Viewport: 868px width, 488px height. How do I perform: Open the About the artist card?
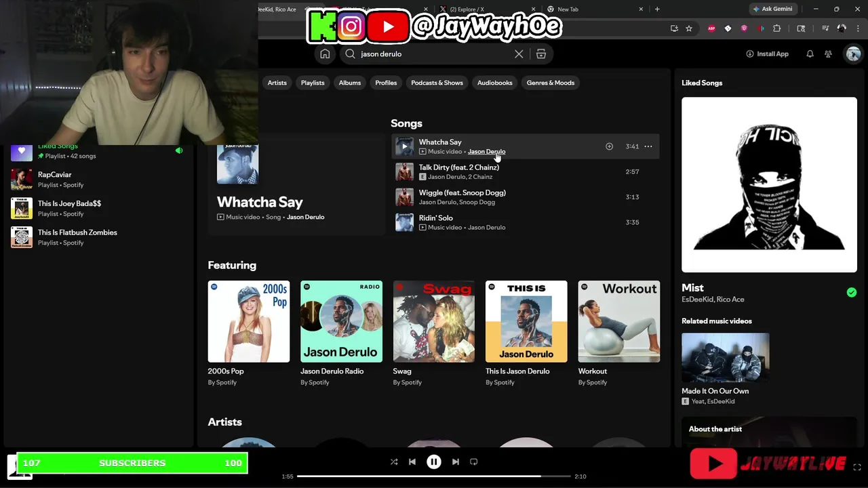pos(769,432)
